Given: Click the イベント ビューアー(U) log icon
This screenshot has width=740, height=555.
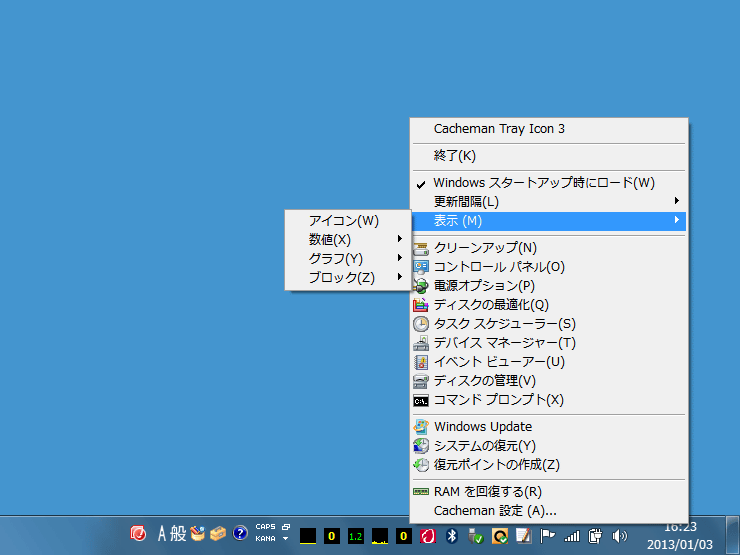Looking at the screenshot, I should tap(420, 362).
